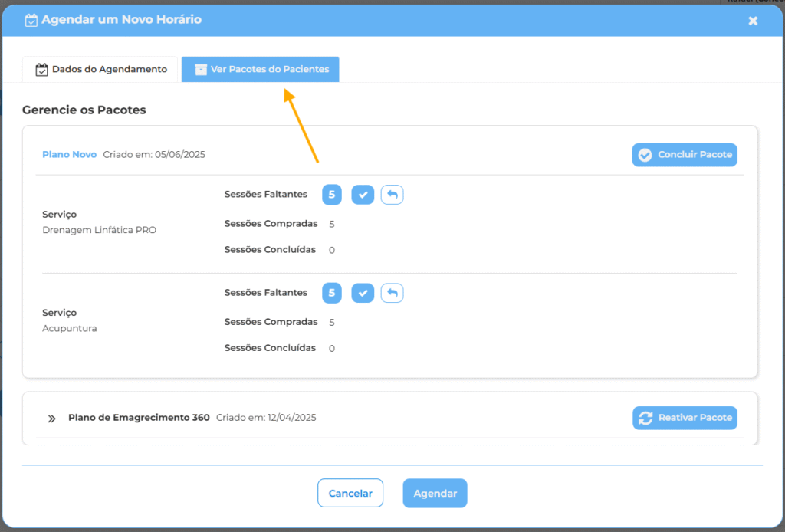
Task: Switch to the Dados do Agendamento tab
Action: click(101, 69)
